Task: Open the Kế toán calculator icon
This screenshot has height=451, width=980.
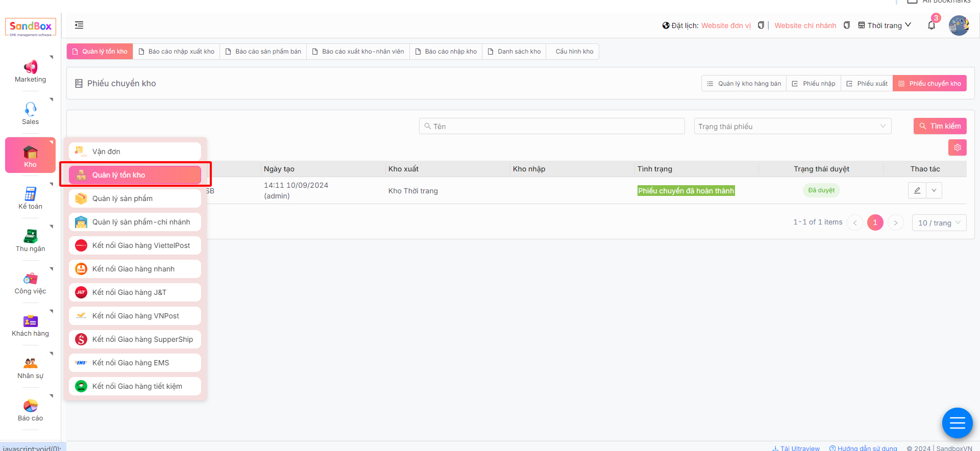Action: [x=30, y=194]
